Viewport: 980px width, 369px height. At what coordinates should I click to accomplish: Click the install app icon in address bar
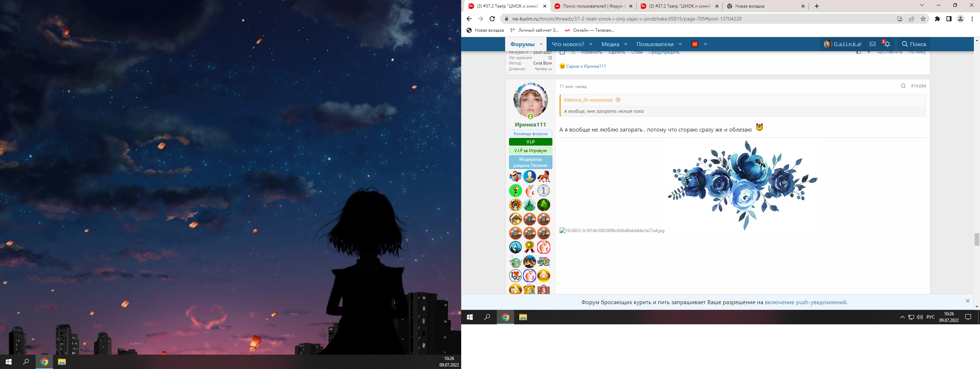coord(900,19)
